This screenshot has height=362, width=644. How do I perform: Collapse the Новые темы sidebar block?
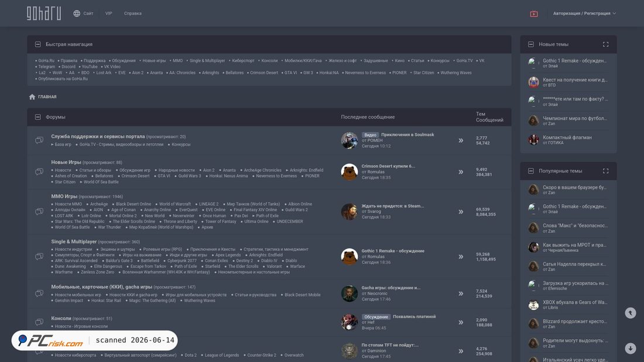point(530,44)
